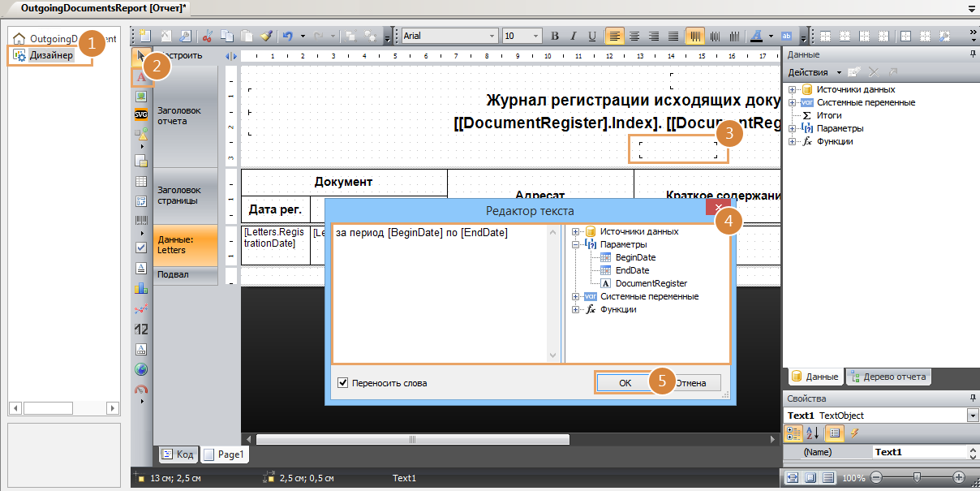Switch to the Код tab
The width and height of the screenshot is (980, 491).
point(178,454)
